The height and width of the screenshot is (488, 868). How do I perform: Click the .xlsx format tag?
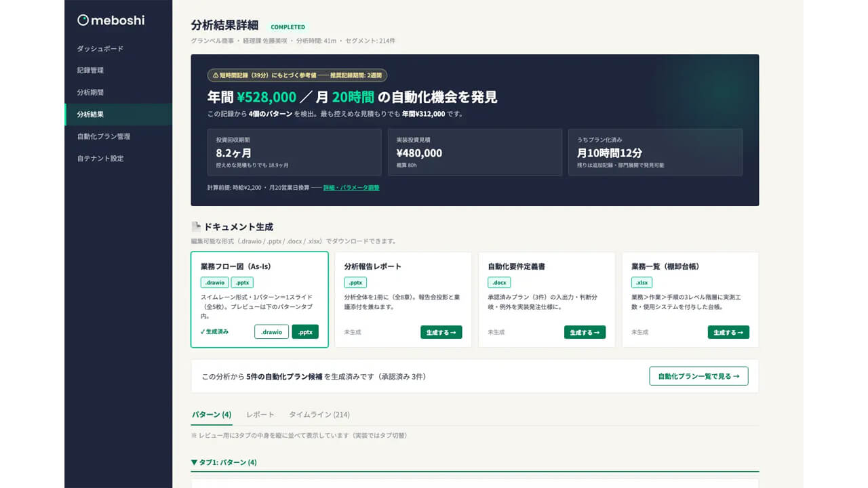[642, 283]
